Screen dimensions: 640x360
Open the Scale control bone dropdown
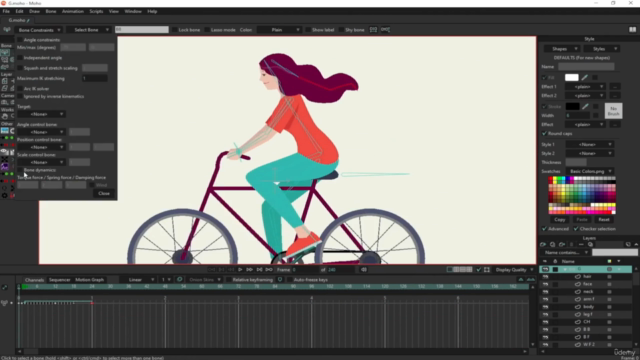tap(41, 162)
